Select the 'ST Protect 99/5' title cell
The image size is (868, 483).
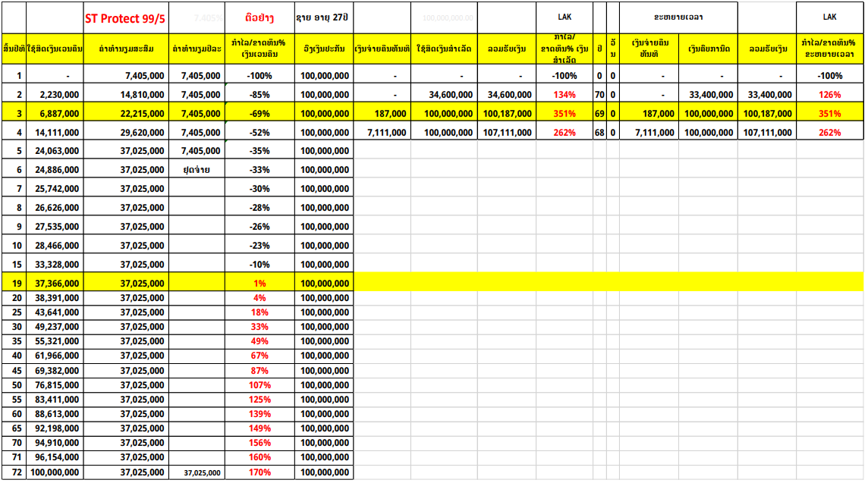point(126,18)
